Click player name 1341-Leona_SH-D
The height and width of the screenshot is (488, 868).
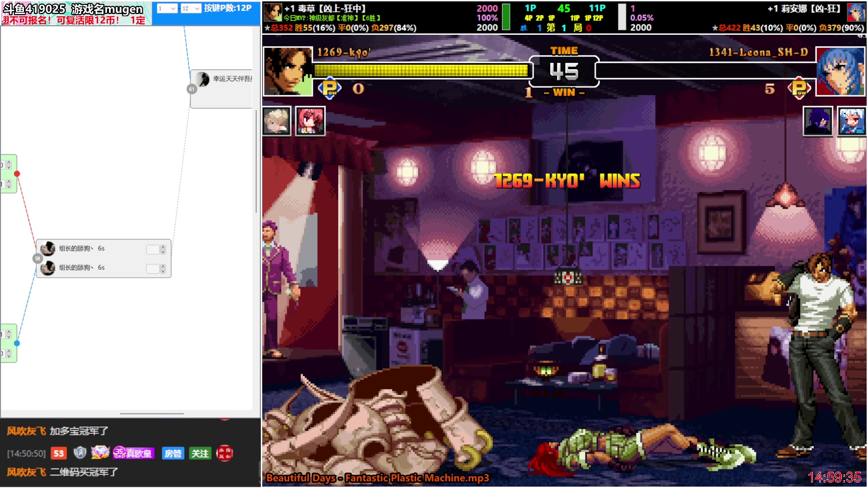click(758, 52)
